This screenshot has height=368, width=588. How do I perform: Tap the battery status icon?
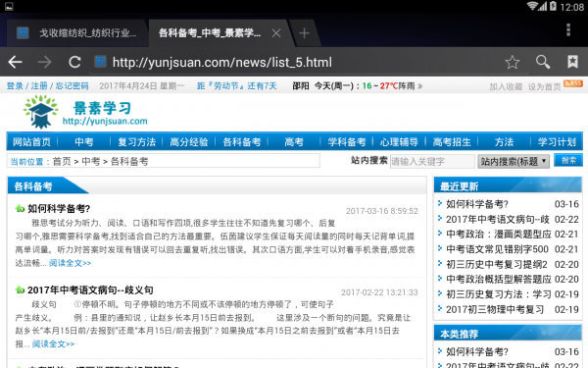click(553, 7)
